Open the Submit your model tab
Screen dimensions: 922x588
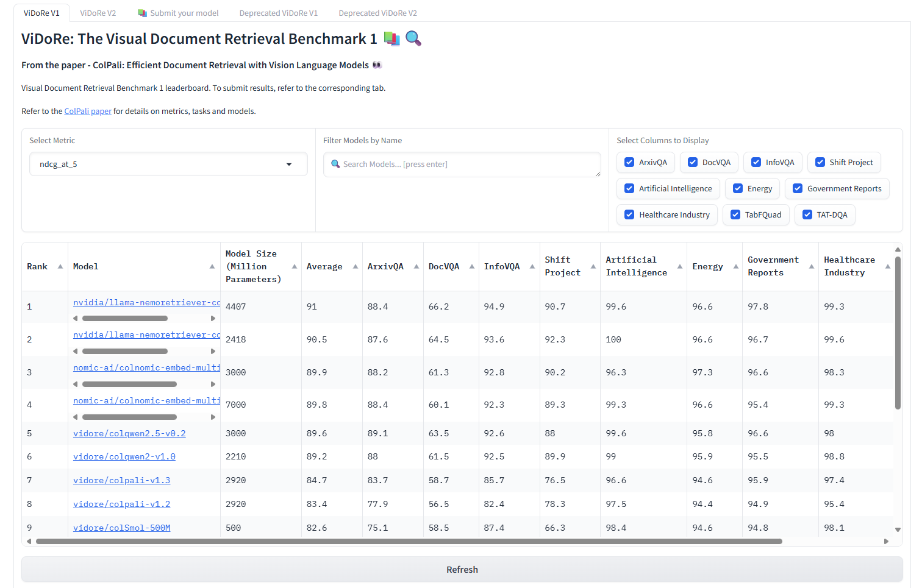coord(178,13)
